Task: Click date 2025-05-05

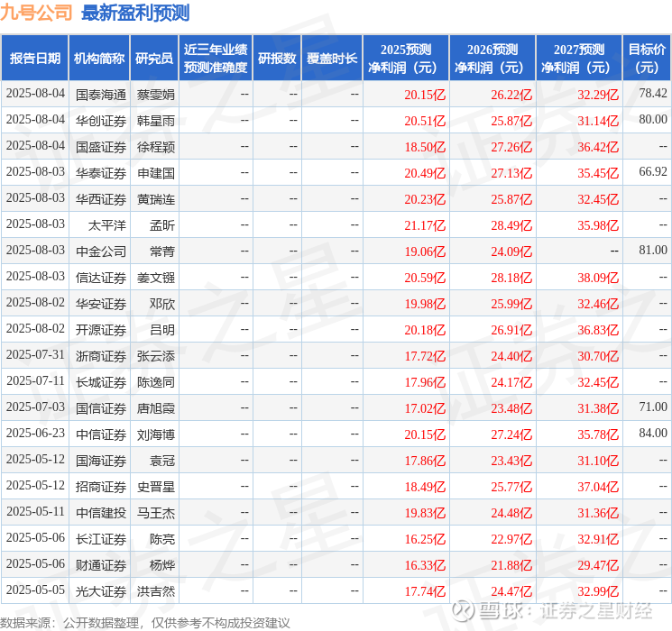Action: 35,590
